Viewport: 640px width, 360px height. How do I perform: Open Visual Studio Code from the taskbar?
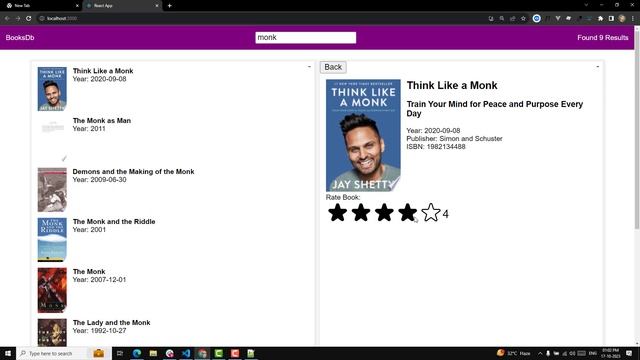click(186, 353)
